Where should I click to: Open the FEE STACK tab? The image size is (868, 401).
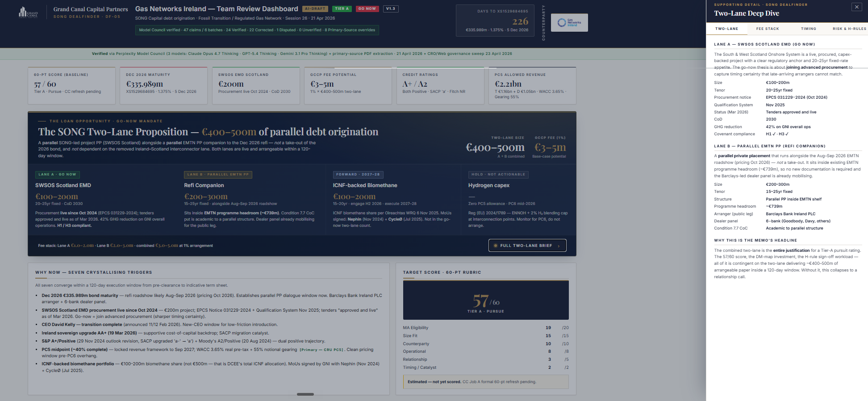[x=768, y=29]
